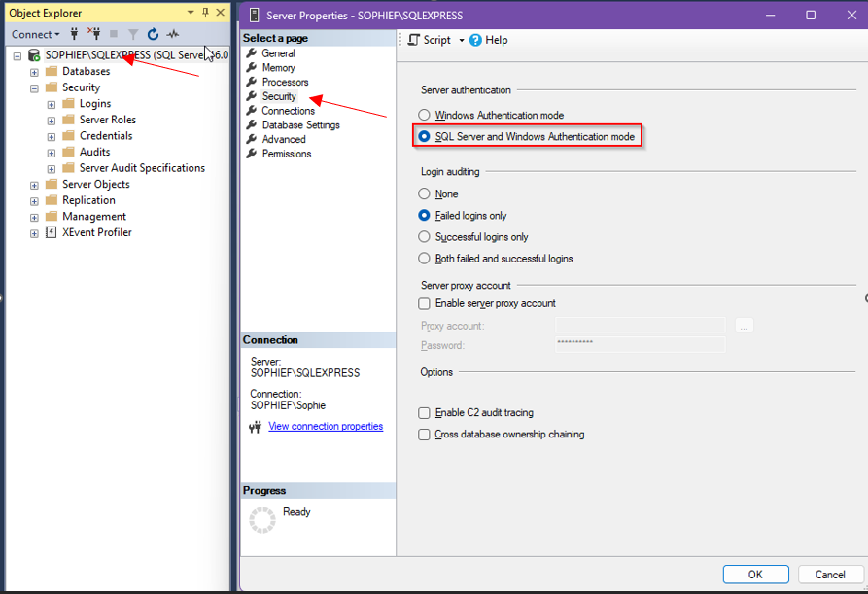Click the Server Roles folder icon
Viewport: 868px width, 594px height.
point(69,120)
